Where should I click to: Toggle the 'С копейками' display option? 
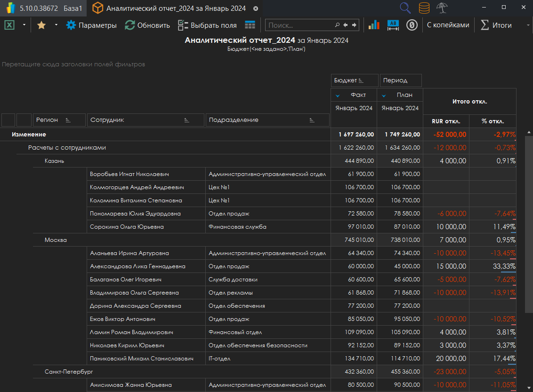pyautogui.click(x=448, y=25)
